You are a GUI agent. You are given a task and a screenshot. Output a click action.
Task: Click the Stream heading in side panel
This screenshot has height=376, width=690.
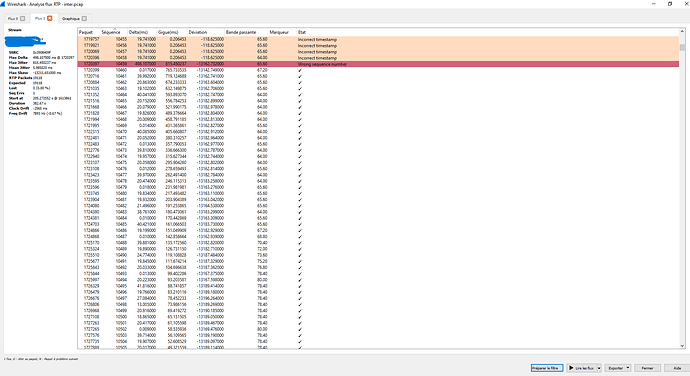click(15, 30)
